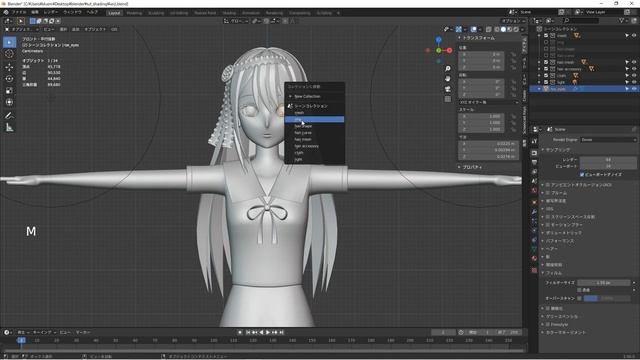
Task: Open the Modifiers wrench tab icon
Action: pos(534,212)
